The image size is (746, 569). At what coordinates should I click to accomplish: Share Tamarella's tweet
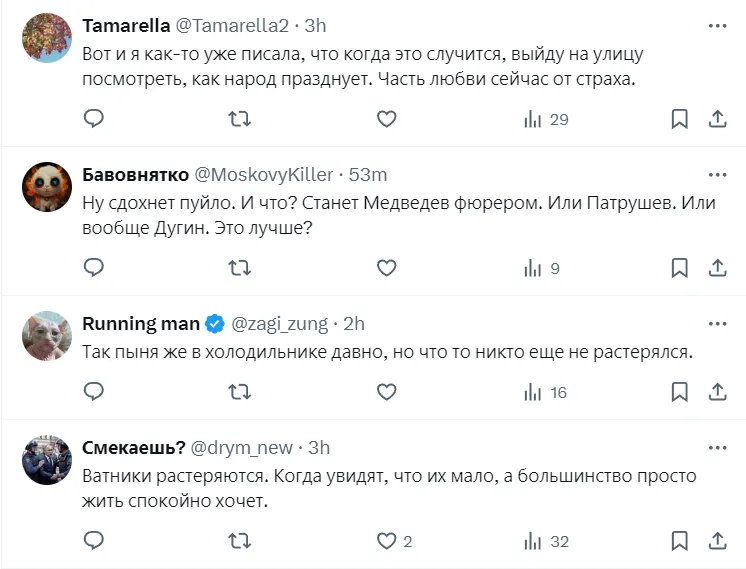tap(717, 120)
